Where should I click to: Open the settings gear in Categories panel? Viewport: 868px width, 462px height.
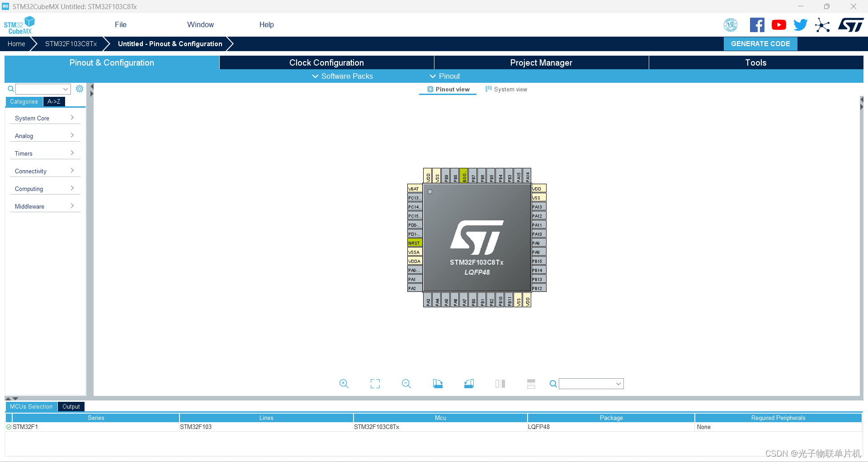80,89
